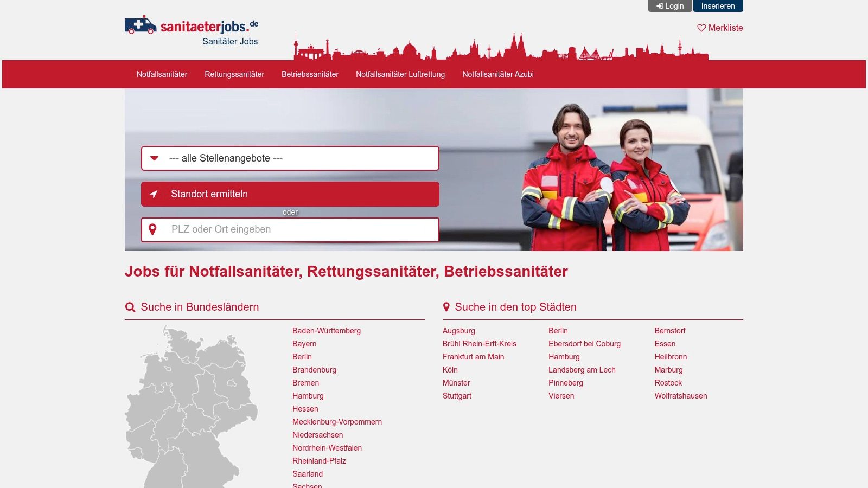Open the Köln city link
The image size is (868, 488).
tap(450, 370)
